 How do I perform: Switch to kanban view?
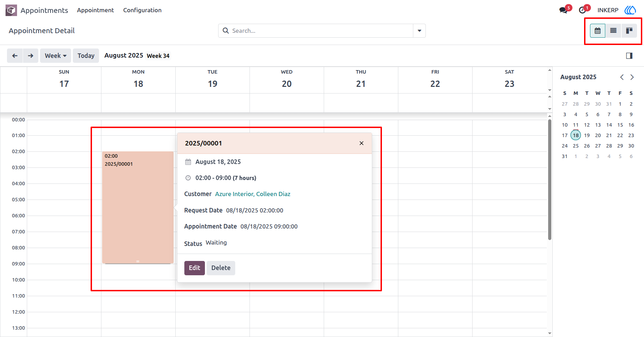[x=629, y=31]
